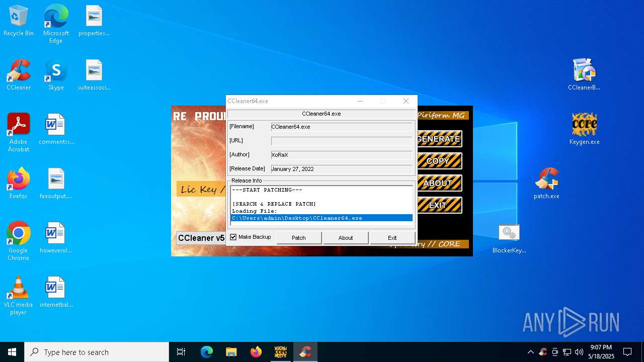Click the Release Date field

click(342, 169)
